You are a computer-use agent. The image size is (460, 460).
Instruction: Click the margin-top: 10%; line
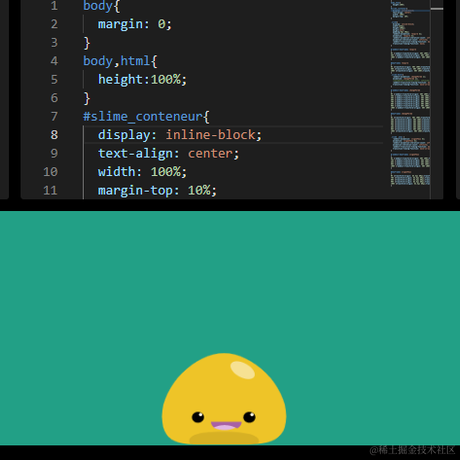pyautogui.click(x=157, y=191)
